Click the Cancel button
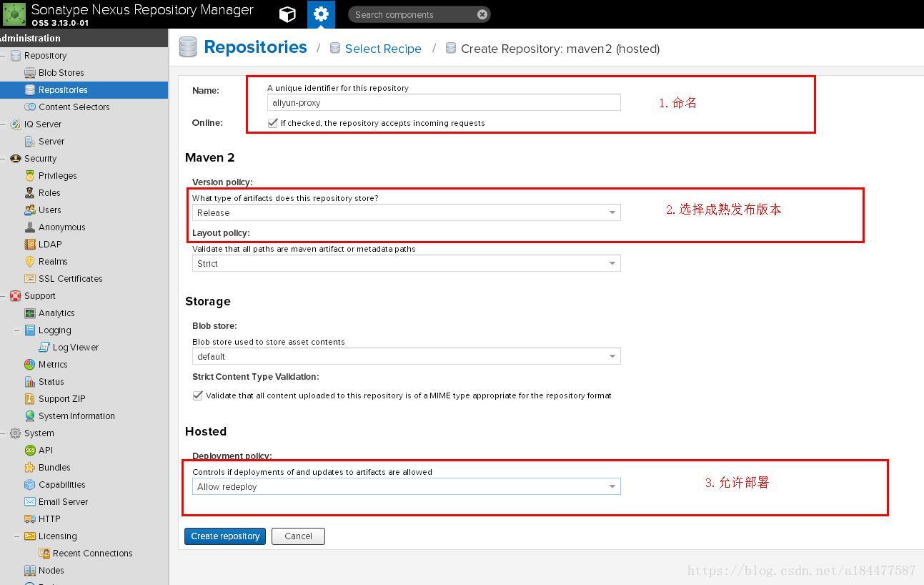Viewport: 924px width, 585px height. [x=298, y=536]
